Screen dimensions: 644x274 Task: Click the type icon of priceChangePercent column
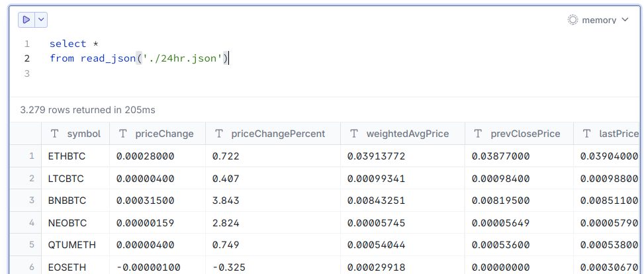click(219, 134)
